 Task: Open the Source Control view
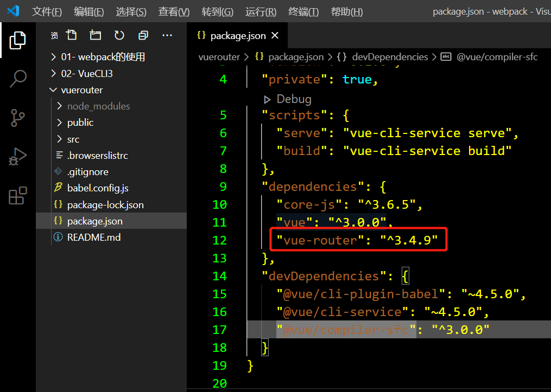(x=17, y=118)
